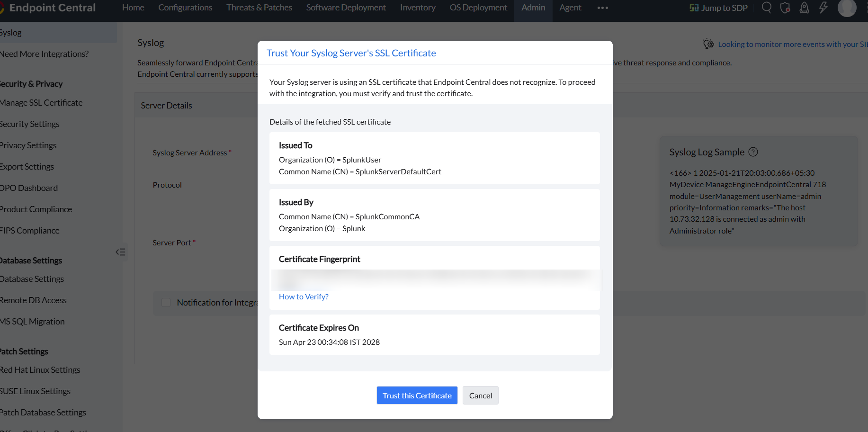Expand the three-dots more menu
This screenshot has height=432, width=868.
pyautogui.click(x=602, y=8)
